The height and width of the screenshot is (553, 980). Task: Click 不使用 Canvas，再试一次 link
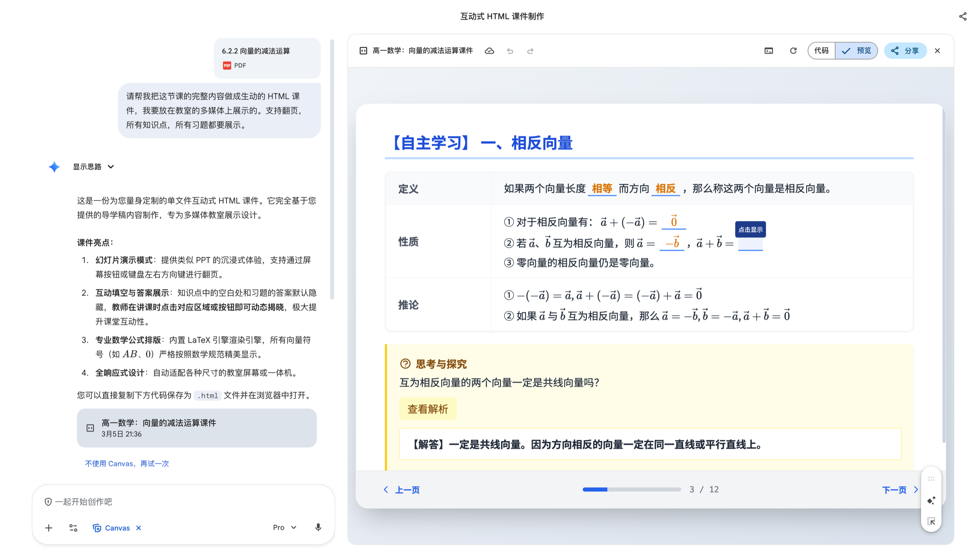point(127,464)
